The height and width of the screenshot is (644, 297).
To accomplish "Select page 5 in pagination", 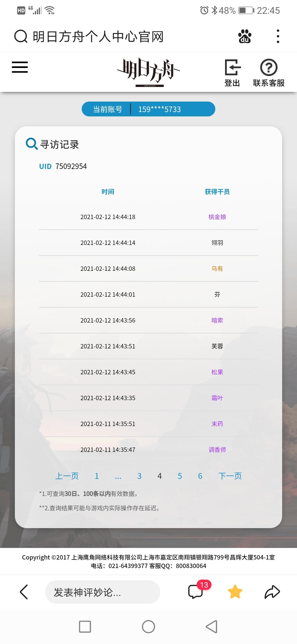I will tap(180, 476).
